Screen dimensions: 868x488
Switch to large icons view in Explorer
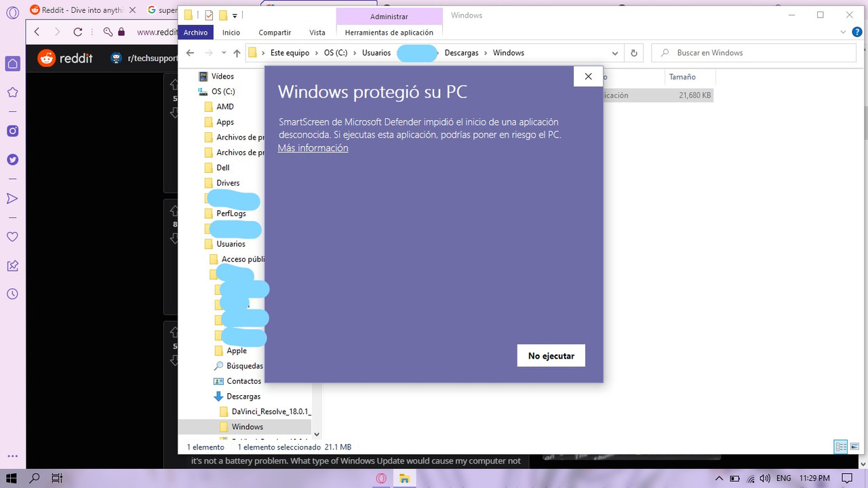coord(854,447)
